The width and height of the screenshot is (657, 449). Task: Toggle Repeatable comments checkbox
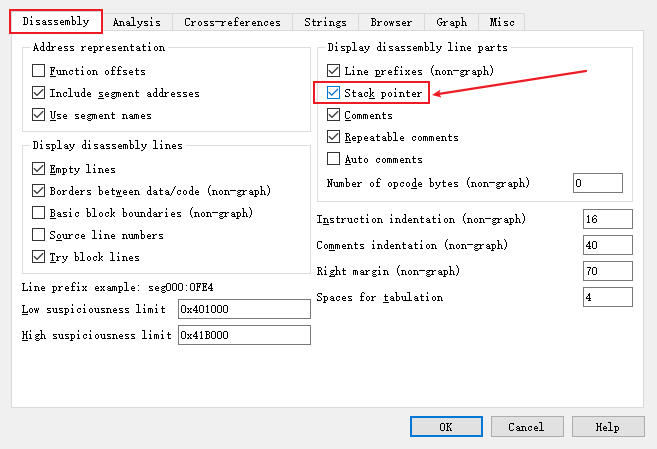click(334, 138)
